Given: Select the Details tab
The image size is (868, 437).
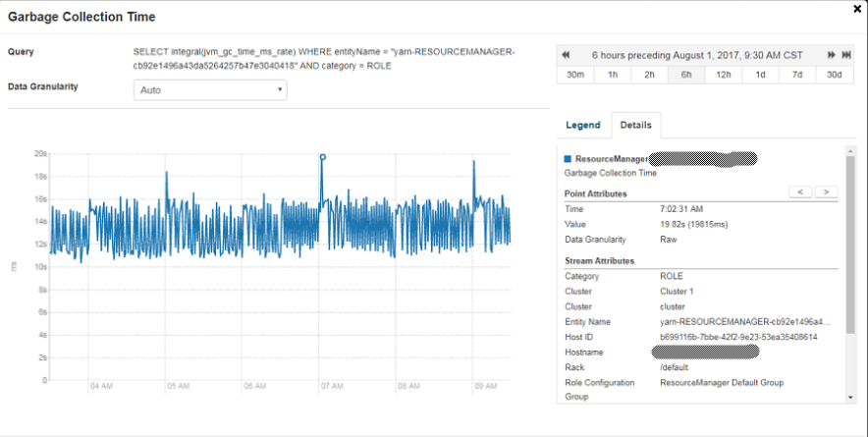Looking at the screenshot, I should click(635, 126).
